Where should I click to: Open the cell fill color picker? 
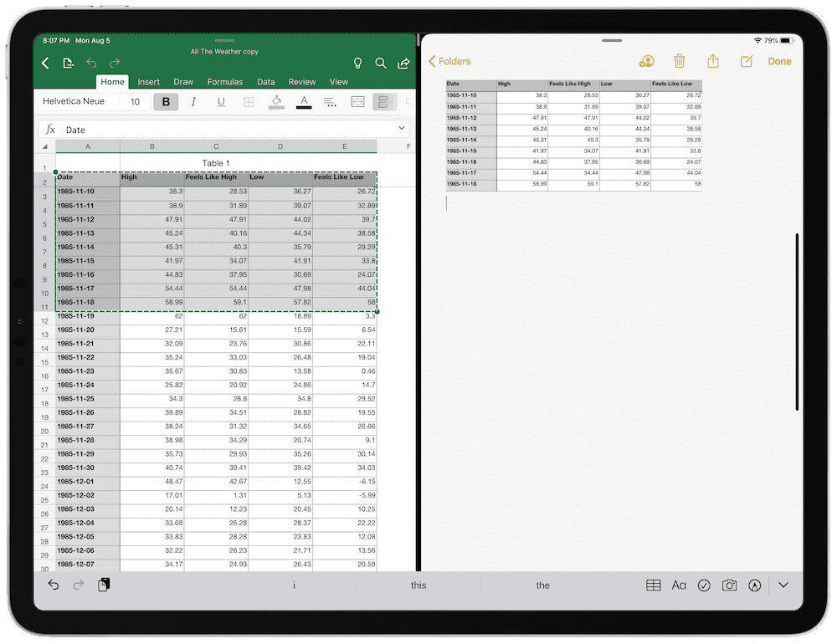[276, 102]
